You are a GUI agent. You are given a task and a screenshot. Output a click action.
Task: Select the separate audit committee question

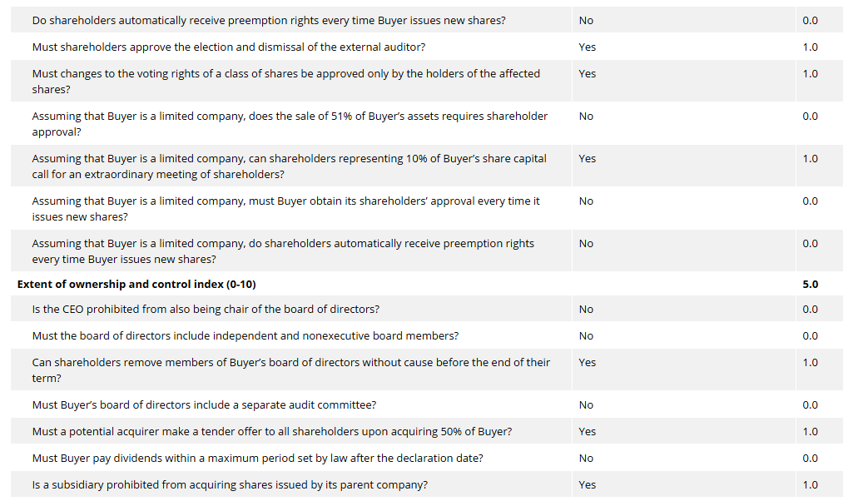204,404
